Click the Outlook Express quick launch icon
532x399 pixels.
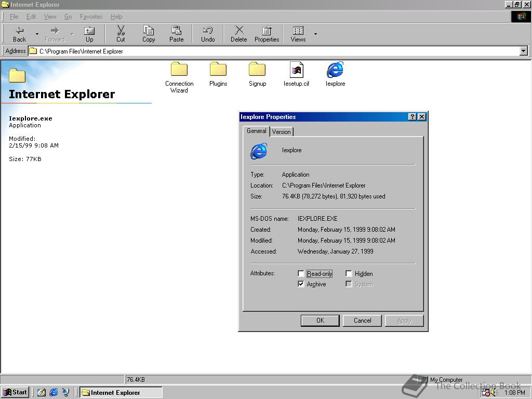tap(66, 392)
